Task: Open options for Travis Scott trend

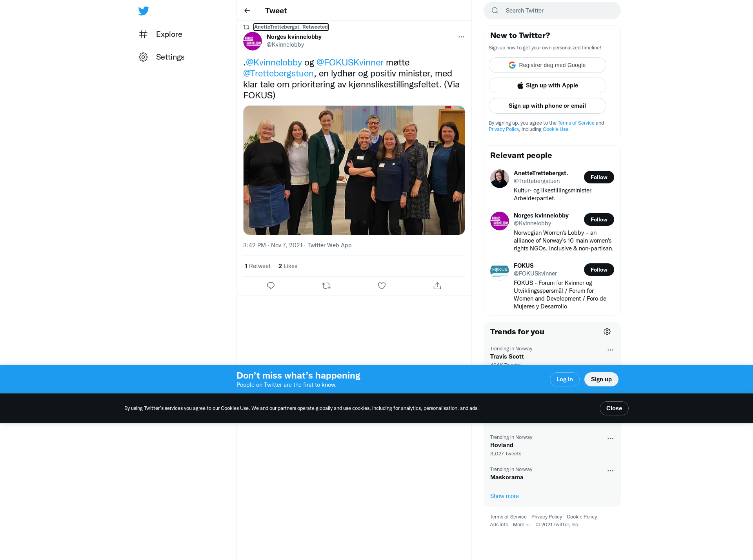Action: [610, 350]
